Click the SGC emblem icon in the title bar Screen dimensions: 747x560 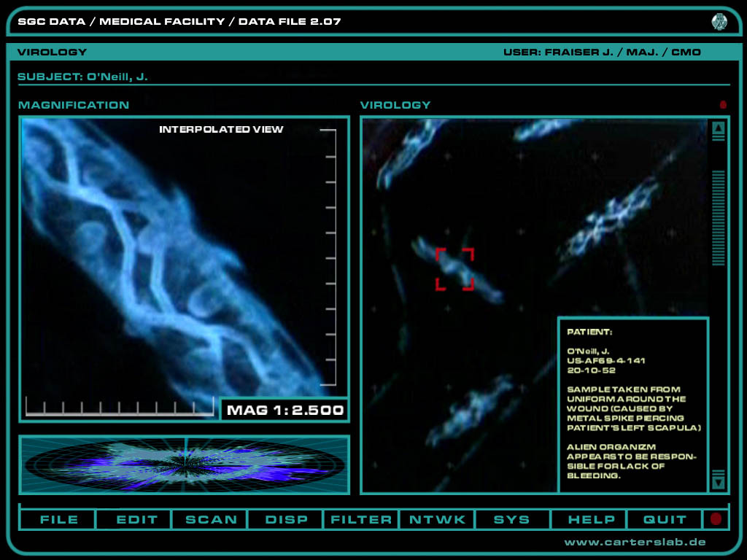click(x=719, y=21)
